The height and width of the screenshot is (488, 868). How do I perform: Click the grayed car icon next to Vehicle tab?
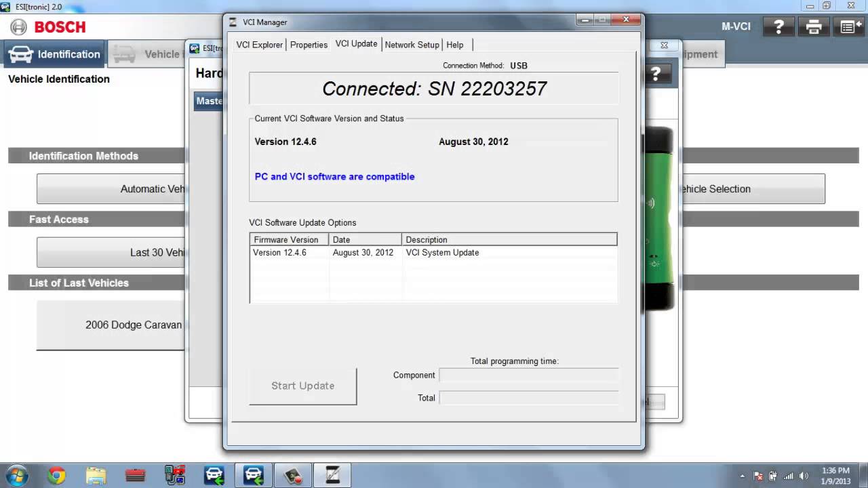pos(124,54)
